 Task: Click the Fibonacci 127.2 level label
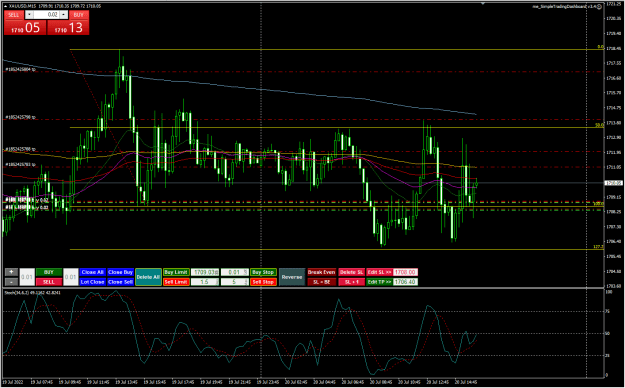tap(599, 247)
